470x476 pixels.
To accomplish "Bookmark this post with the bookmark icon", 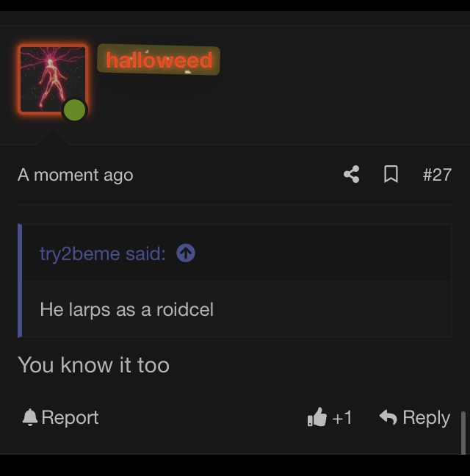I will pyautogui.click(x=391, y=174).
